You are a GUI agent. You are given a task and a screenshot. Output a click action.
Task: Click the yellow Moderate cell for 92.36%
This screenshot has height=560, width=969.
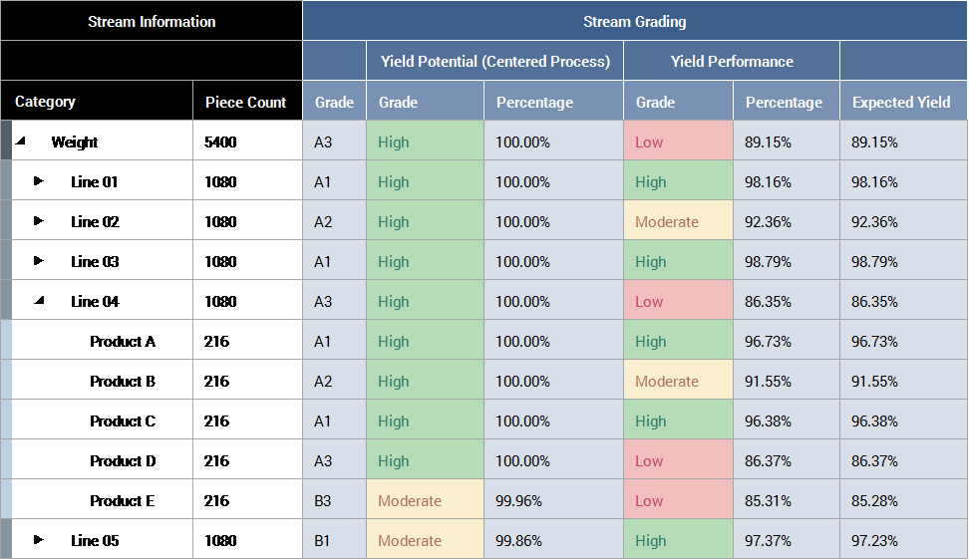point(678,221)
